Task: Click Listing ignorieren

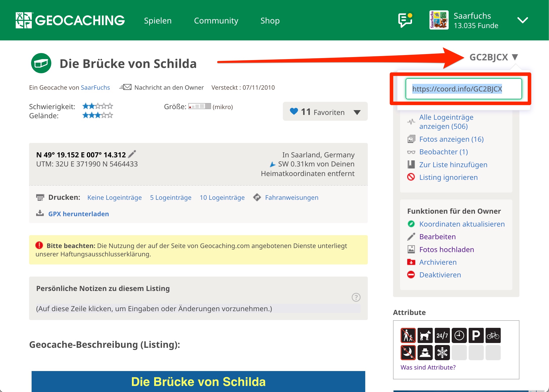Action: 448,177
